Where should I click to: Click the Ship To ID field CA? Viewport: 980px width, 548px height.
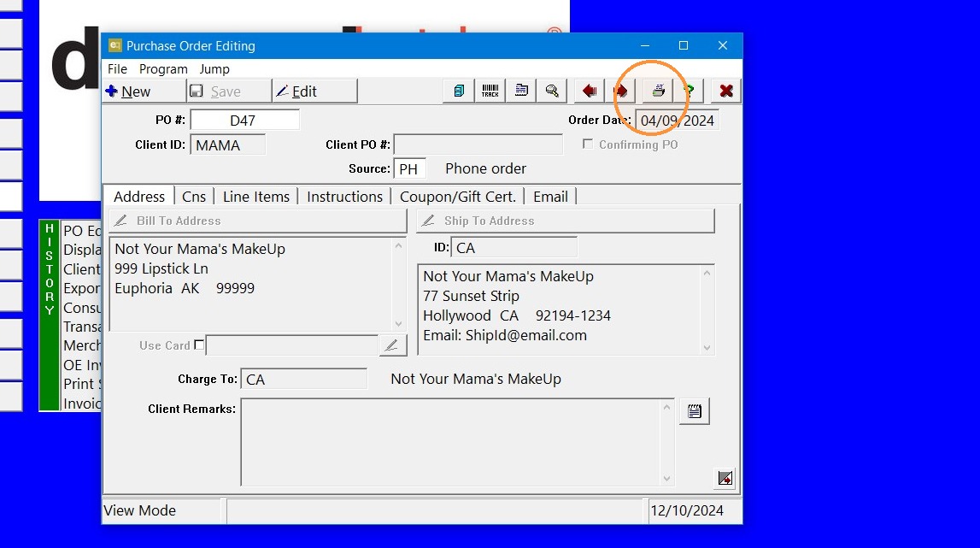[x=513, y=248]
